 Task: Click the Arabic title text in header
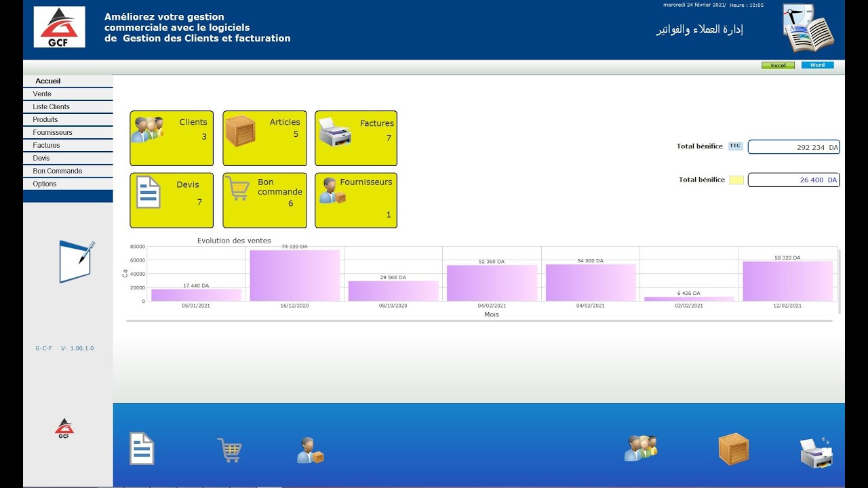[x=699, y=30]
